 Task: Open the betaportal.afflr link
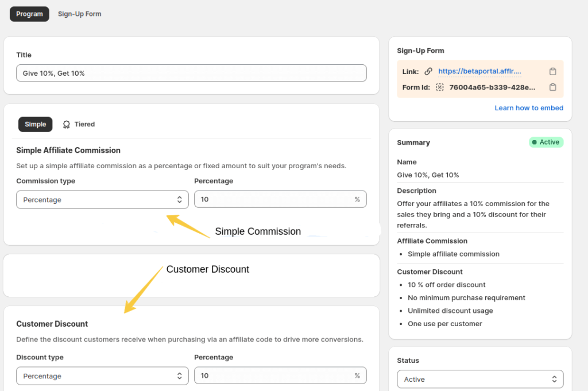click(x=480, y=71)
